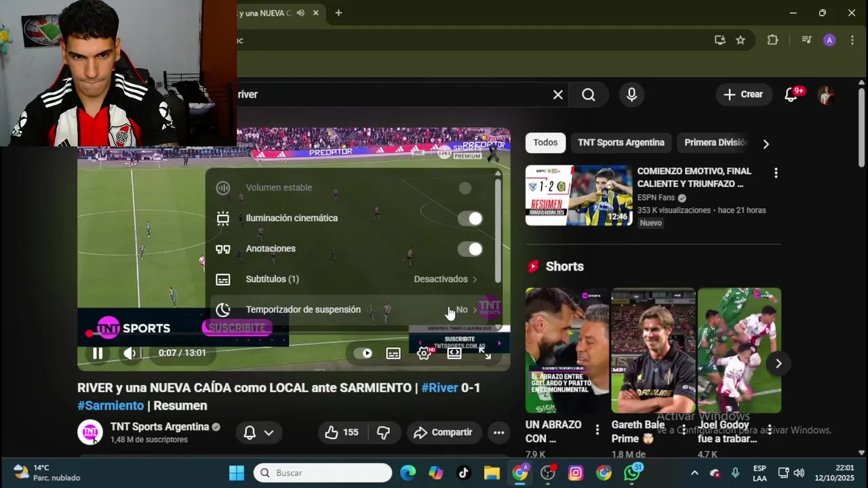Start voice search with microphone
Image resolution: width=868 pixels, height=488 pixels.
click(x=631, y=95)
